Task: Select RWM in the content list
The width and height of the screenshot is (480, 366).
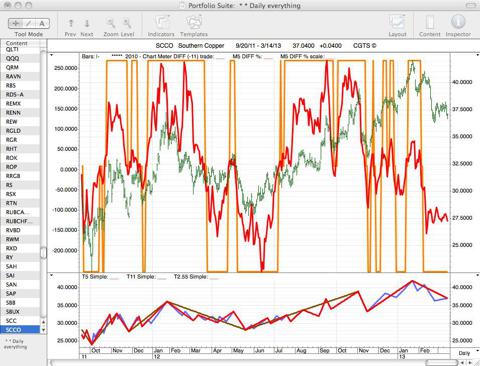Action: [20, 239]
